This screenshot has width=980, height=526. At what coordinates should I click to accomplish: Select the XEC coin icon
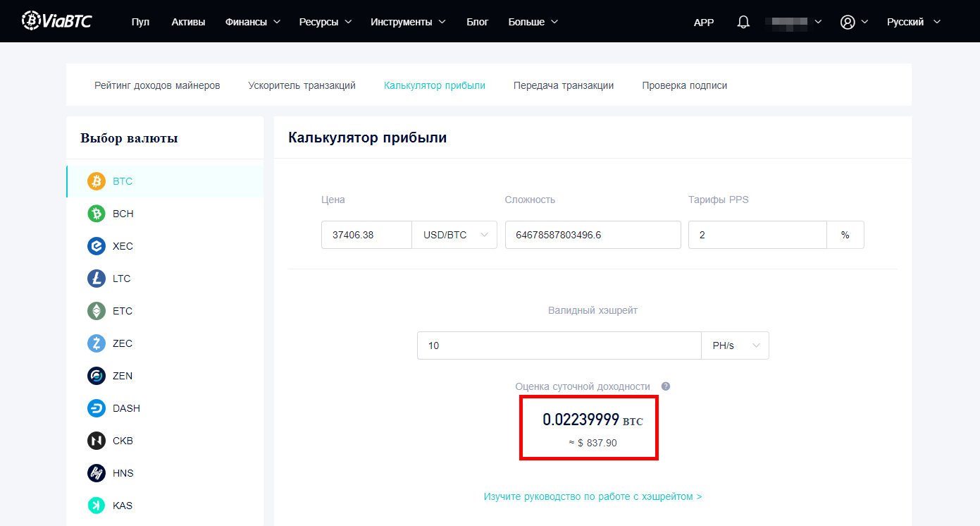pyautogui.click(x=97, y=246)
